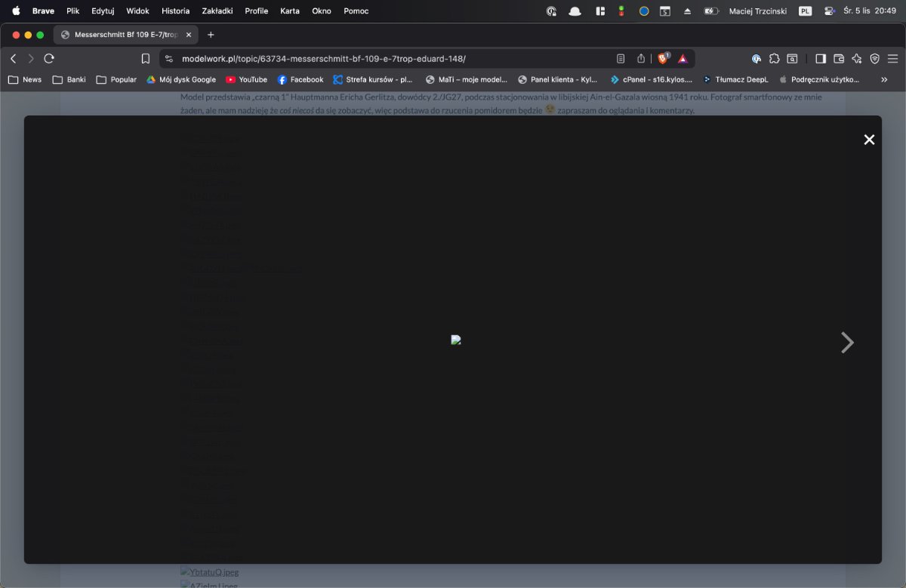Open the Brave Rewards triangle icon
The width and height of the screenshot is (906, 588).
pos(683,58)
